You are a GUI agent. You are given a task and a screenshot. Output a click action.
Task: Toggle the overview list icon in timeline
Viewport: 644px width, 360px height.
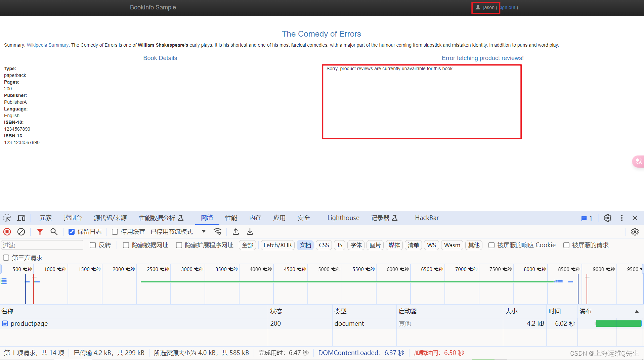4,281
